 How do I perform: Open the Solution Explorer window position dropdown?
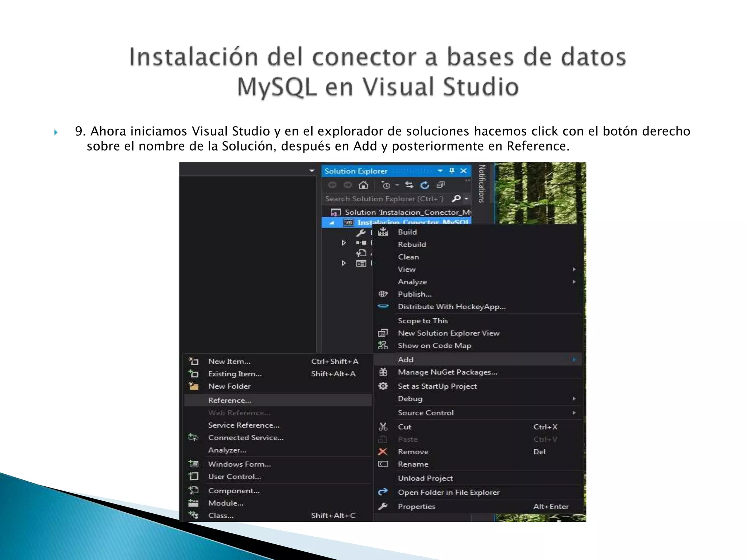(x=440, y=171)
